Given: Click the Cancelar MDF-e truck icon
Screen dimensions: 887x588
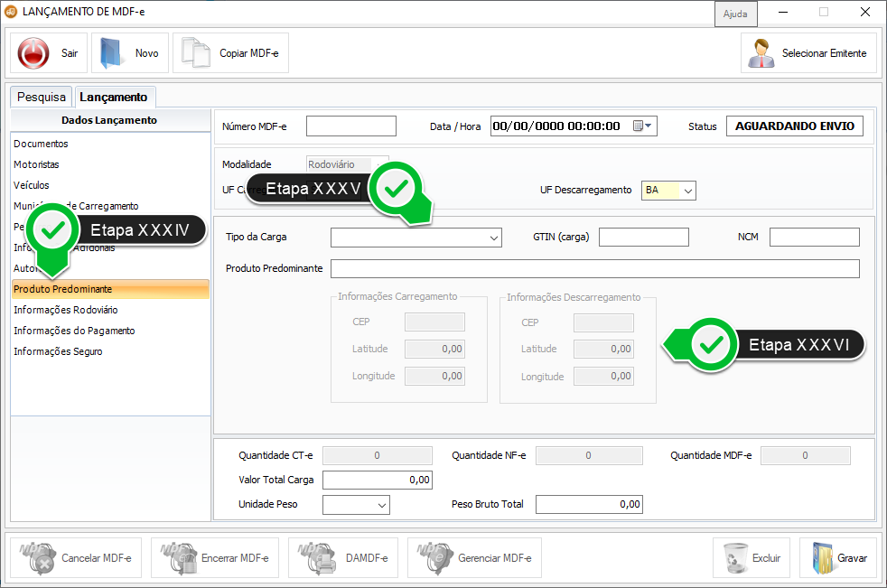Looking at the screenshot, I should pos(39,558).
